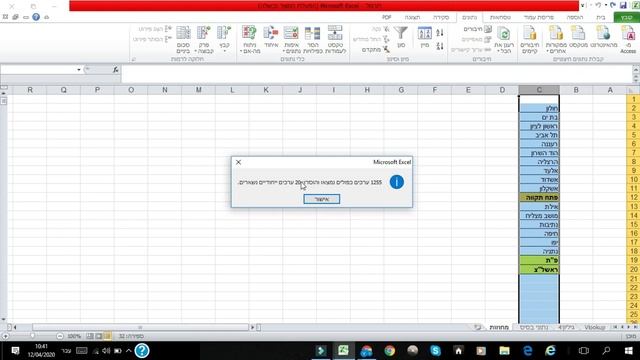Select the Vlookup sheet tab
Screen dimensions: 640x360
pos(594,327)
